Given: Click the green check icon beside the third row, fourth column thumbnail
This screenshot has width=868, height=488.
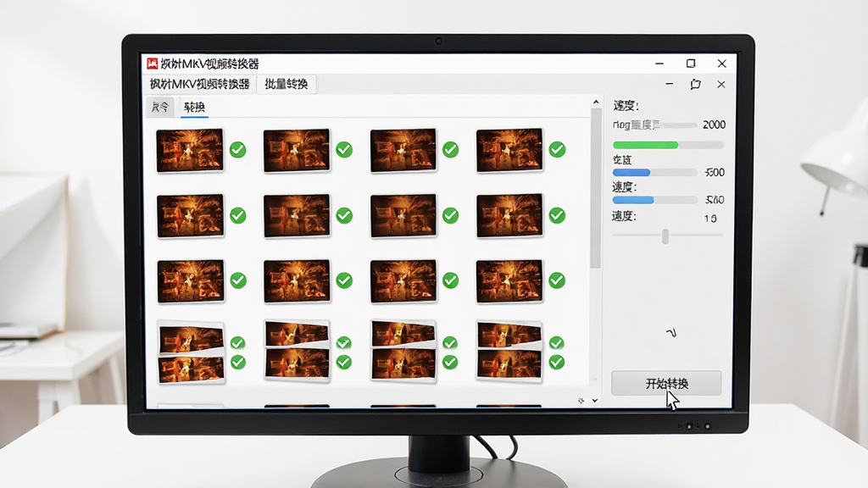Looking at the screenshot, I should 557,280.
